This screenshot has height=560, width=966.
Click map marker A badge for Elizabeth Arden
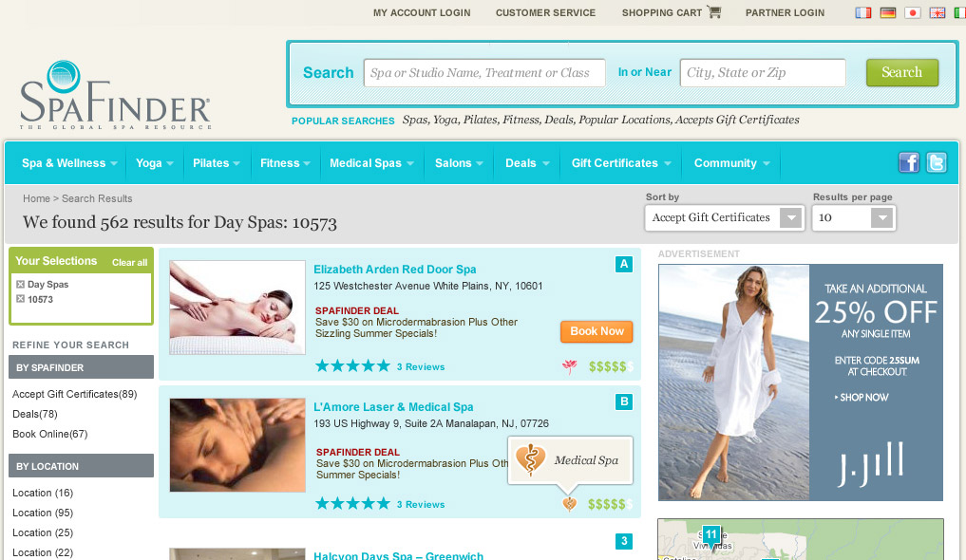(624, 264)
